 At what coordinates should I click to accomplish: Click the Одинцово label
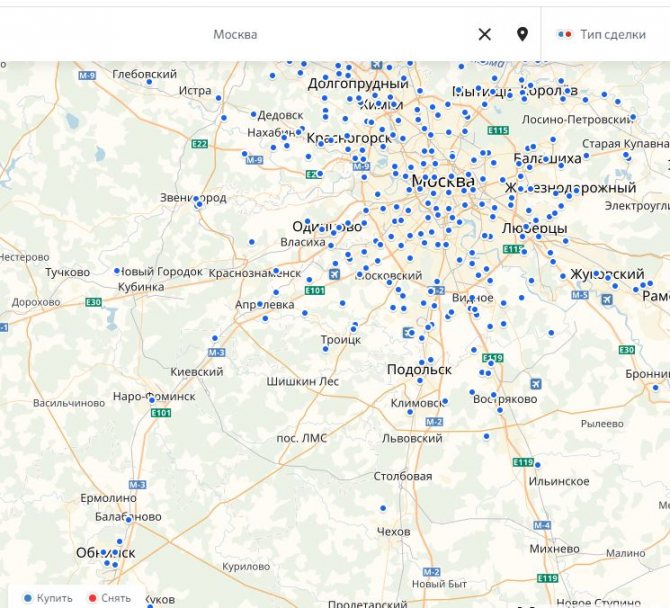pyautogui.click(x=327, y=226)
